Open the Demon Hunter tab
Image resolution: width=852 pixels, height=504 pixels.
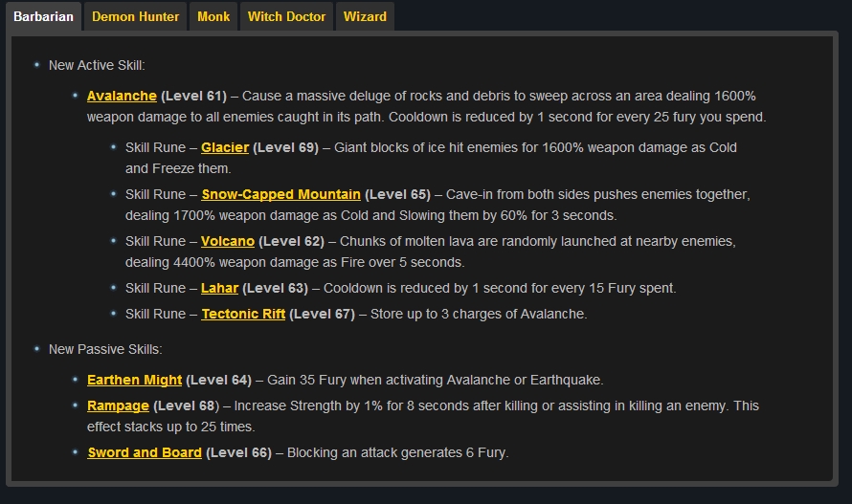pyautogui.click(x=135, y=16)
